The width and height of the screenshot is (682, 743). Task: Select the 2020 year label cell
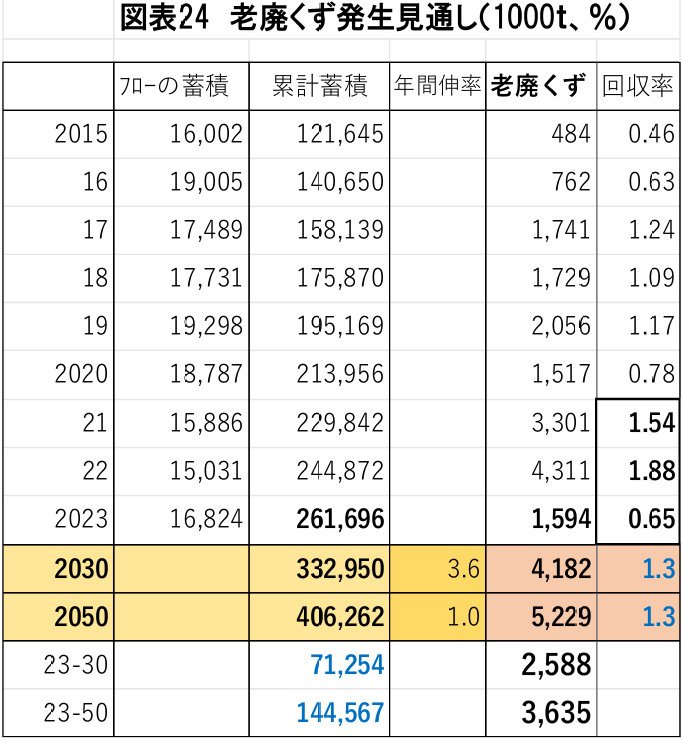(58, 374)
